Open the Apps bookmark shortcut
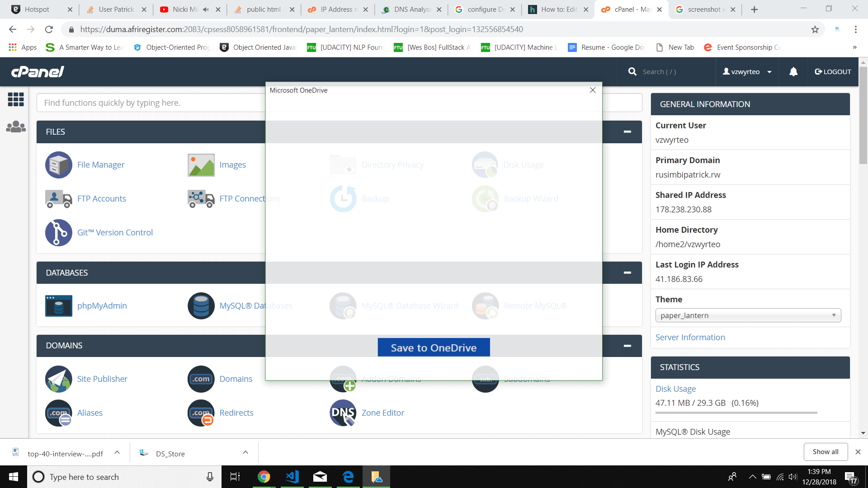 (23, 47)
